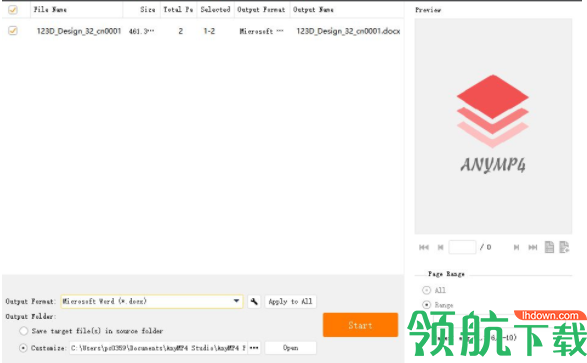Image resolution: width=587 pixels, height=363 pixels.
Task: Select the 123D_Design_32_cn0001 file name
Action: click(79, 31)
